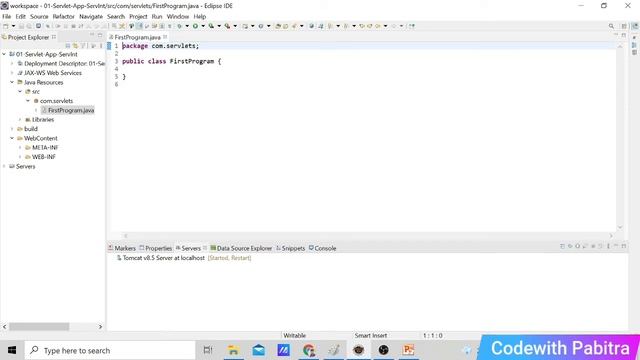Expand the META-INF folder
640x360 pixels.
pyautogui.click(x=20, y=147)
